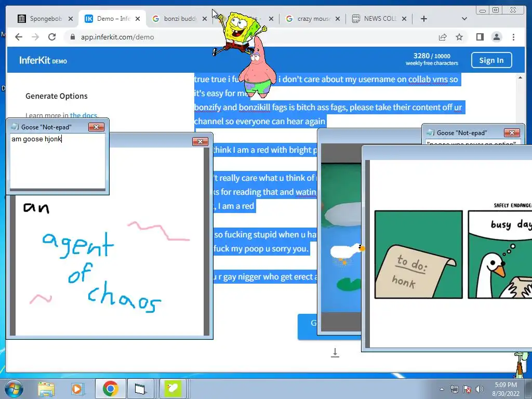Viewport: 532px width, 399px height.
Task: Close the NEWS COLL tab
Action: point(404,19)
